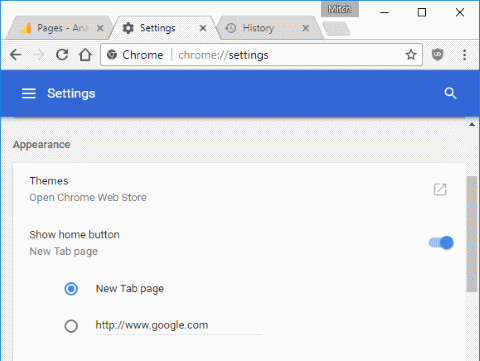Image resolution: width=480 pixels, height=361 pixels.
Task: Close the History tab
Action: (305, 28)
